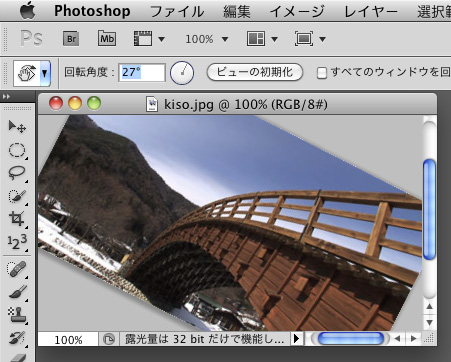Open the イメージ menu

pos(297,11)
